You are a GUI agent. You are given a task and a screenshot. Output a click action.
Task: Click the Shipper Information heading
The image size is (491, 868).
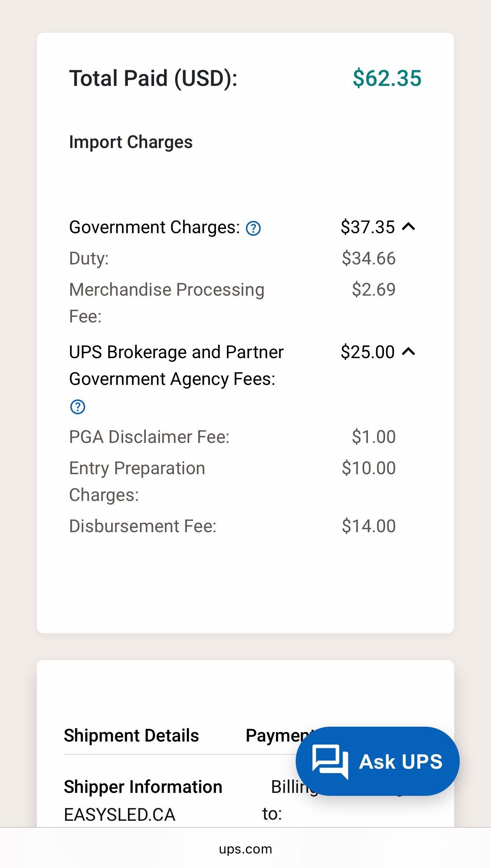143,787
